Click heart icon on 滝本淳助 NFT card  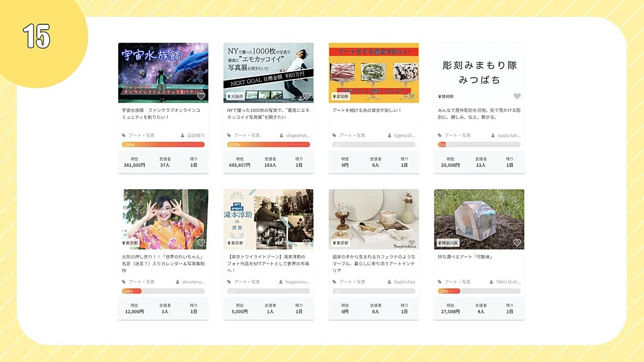[306, 243]
